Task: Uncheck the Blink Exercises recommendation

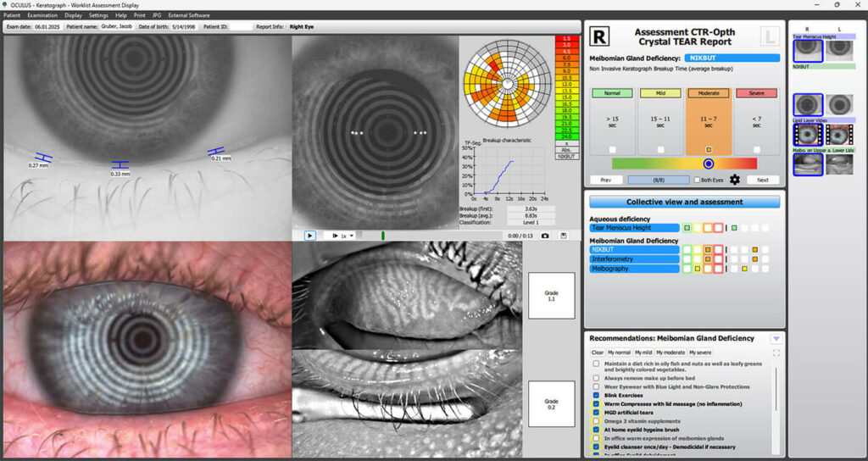Action: (x=596, y=395)
